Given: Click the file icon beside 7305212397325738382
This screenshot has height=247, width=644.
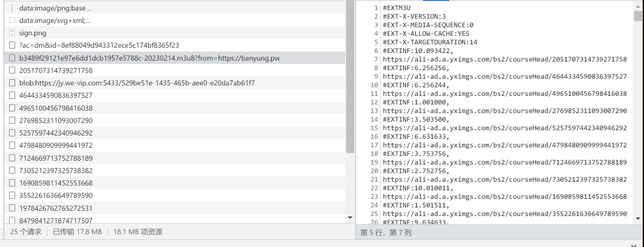Looking at the screenshot, I should point(12,170).
